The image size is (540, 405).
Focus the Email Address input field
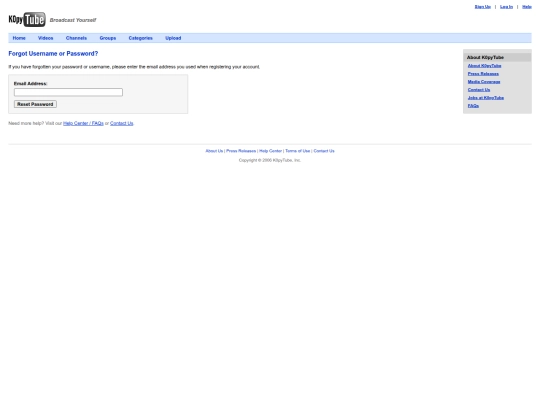[68, 92]
